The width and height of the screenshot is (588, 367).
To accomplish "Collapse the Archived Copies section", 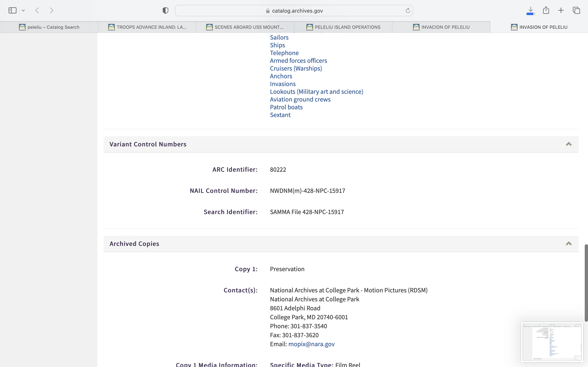I will pyautogui.click(x=569, y=244).
